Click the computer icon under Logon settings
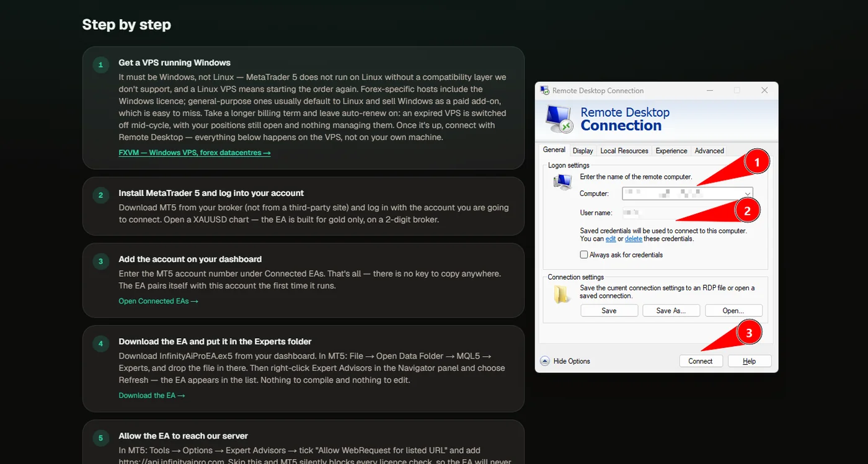868x464 pixels. (x=562, y=181)
